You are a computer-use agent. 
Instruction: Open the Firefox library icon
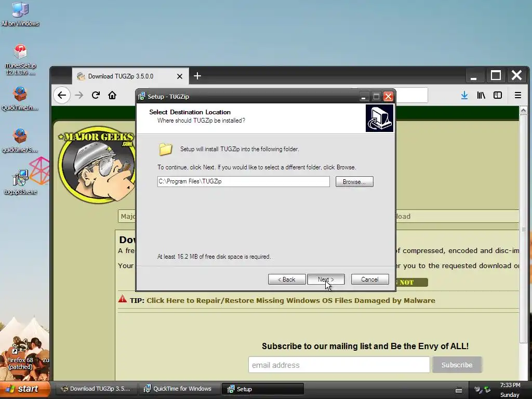tap(481, 96)
